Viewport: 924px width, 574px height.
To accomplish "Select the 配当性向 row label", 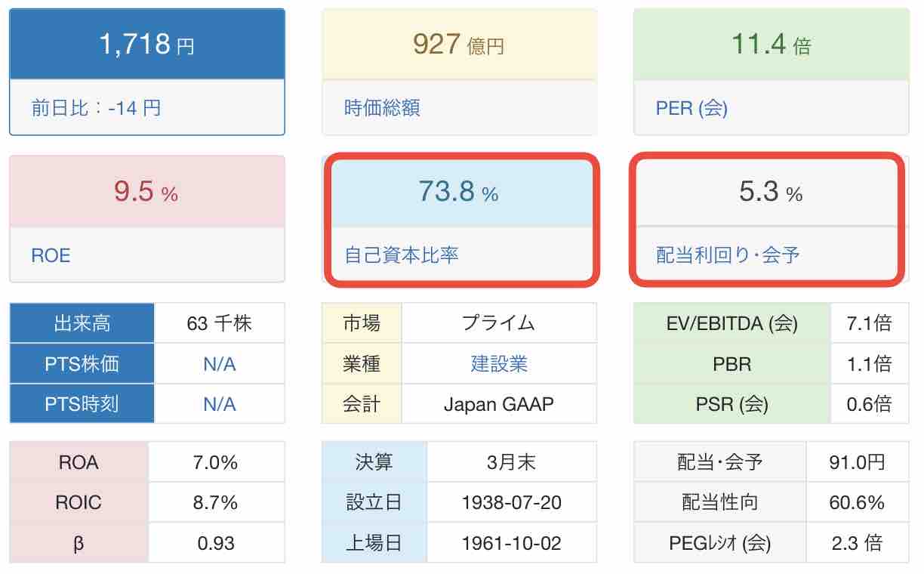I will pyautogui.click(x=720, y=502).
